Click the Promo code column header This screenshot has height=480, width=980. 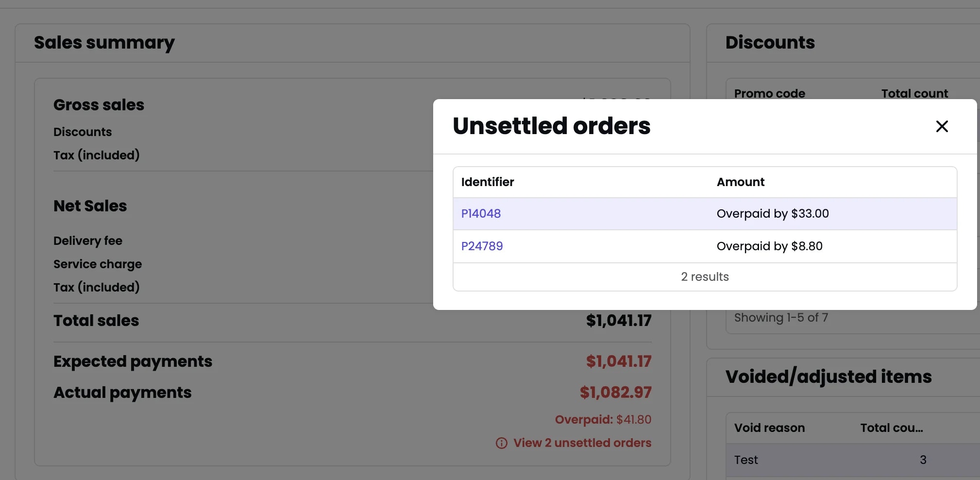[769, 93]
